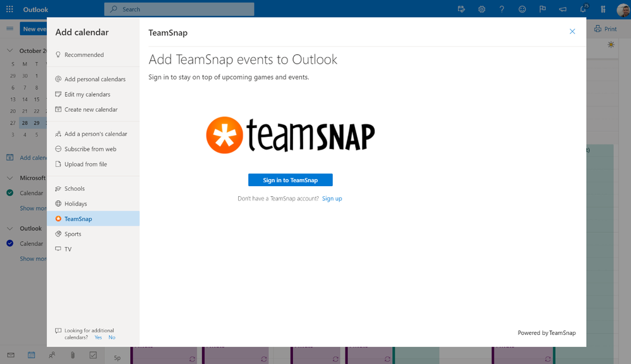Collapse the October month mini calendar
Viewport: 631px width, 364px height.
pyautogui.click(x=10, y=50)
